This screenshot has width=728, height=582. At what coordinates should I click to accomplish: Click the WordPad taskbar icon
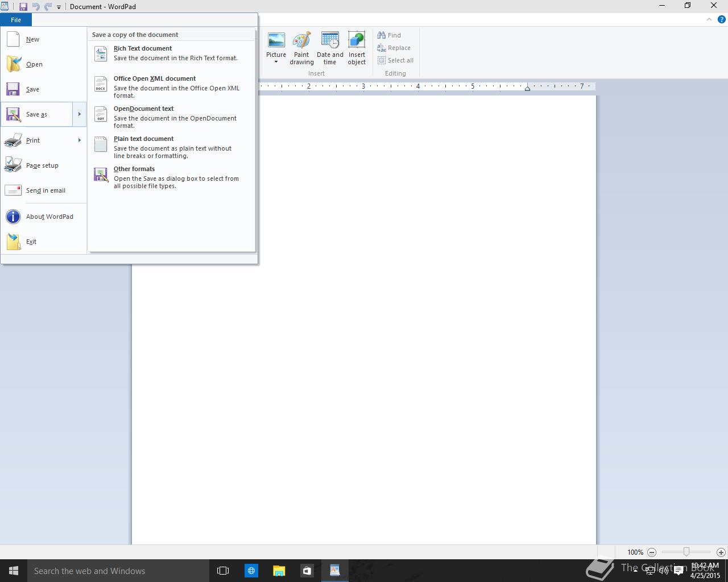point(334,571)
